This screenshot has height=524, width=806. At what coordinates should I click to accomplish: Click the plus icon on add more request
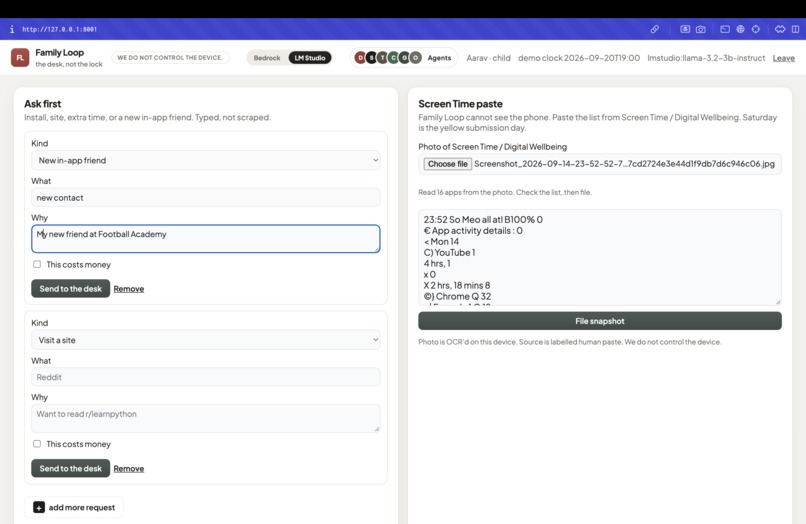pyautogui.click(x=39, y=507)
